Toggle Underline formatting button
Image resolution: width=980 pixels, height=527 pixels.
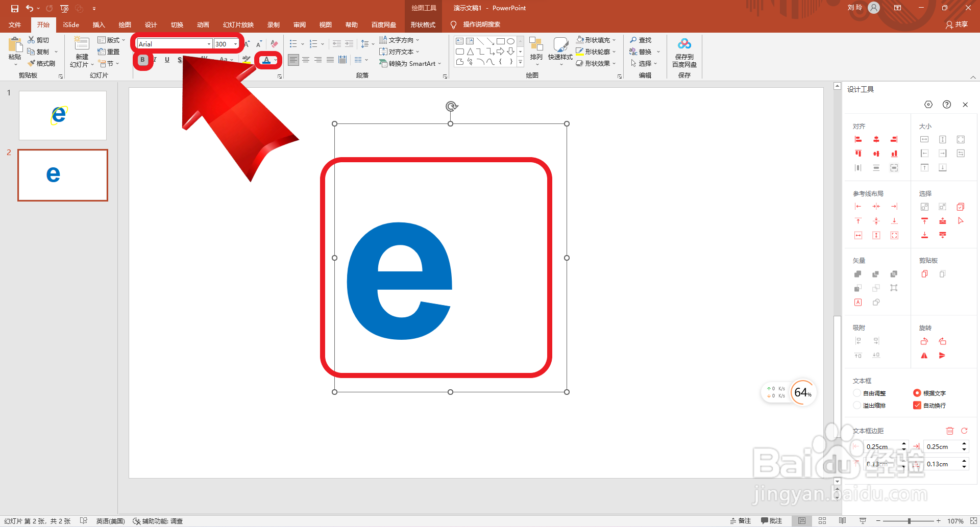pyautogui.click(x=167, y=60)
